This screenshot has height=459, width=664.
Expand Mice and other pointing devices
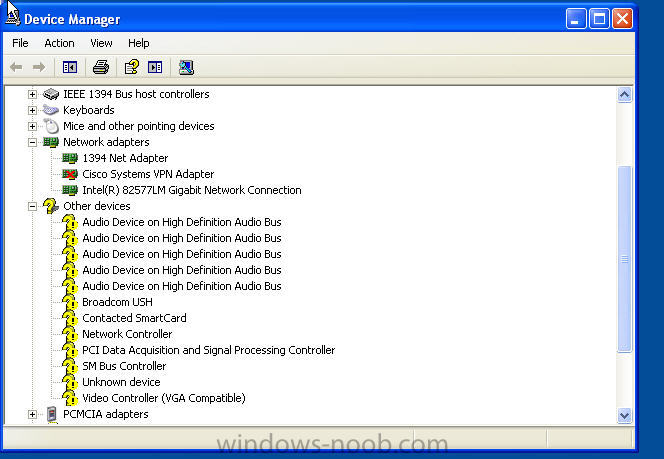click(x=32, y=126)
